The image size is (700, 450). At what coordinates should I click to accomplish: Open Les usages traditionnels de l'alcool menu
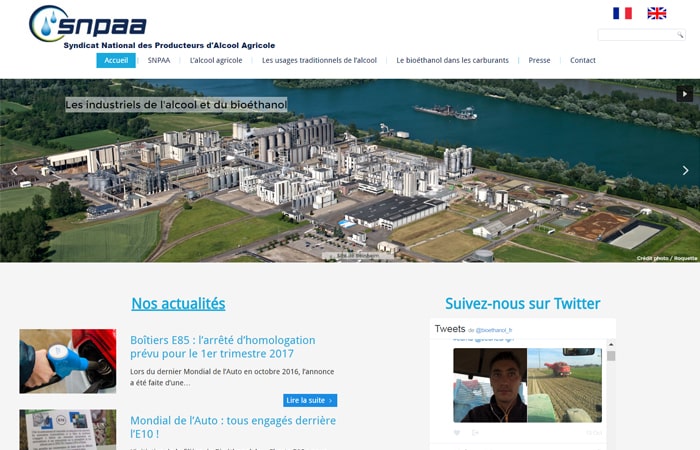pos(319,60)
